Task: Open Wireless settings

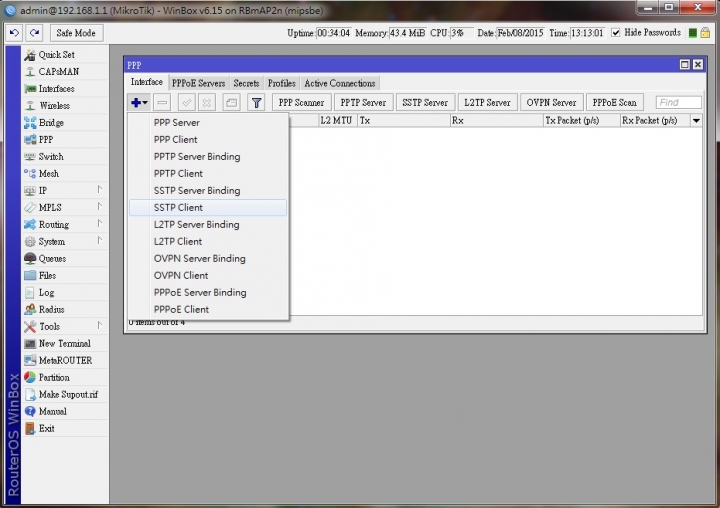Action: pos(64,106)
